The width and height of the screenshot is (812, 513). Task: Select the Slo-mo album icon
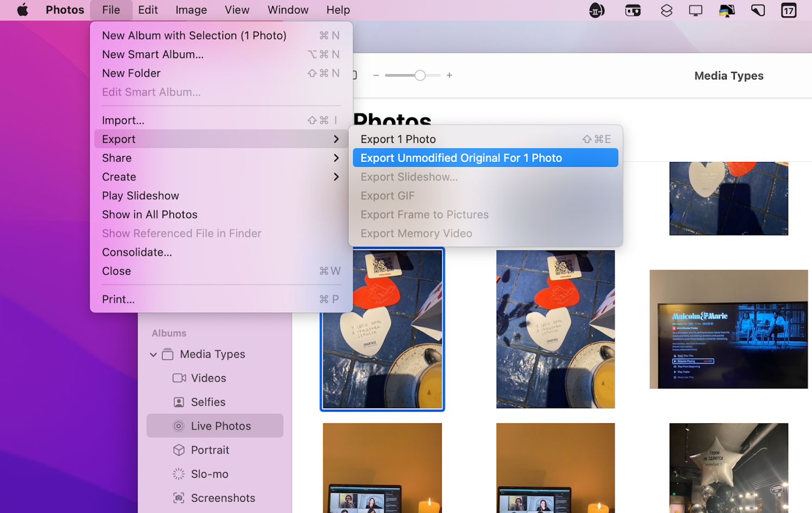[178, 473]
